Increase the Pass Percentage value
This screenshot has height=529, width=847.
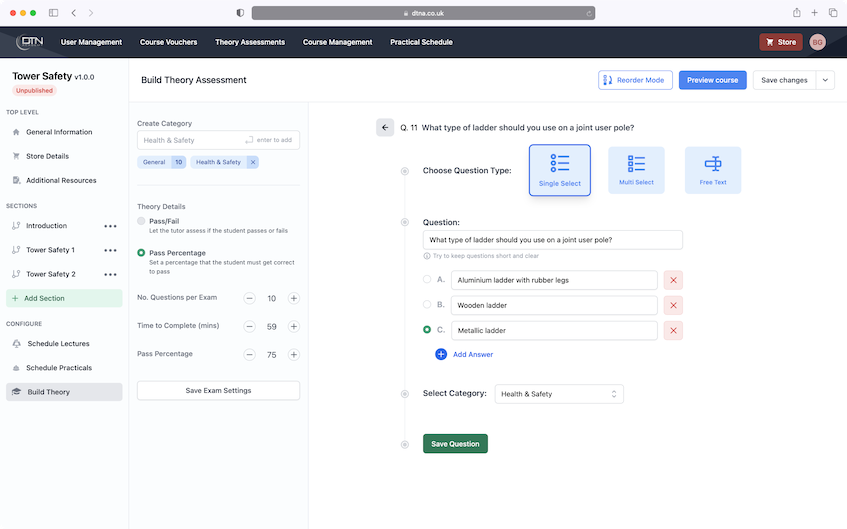tap(293, 354)
